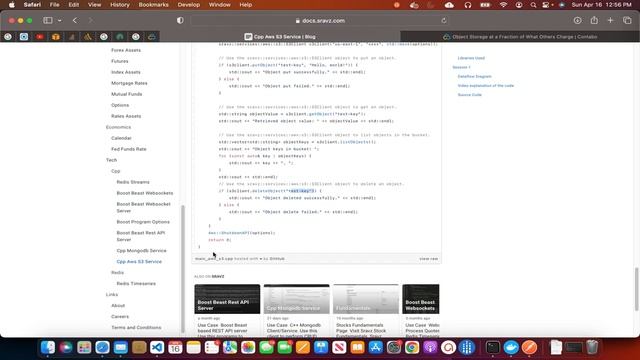Switch to the Contabo Object Storage tab
The height and width of the screenshot is (360, 640).
coord(520,37)
